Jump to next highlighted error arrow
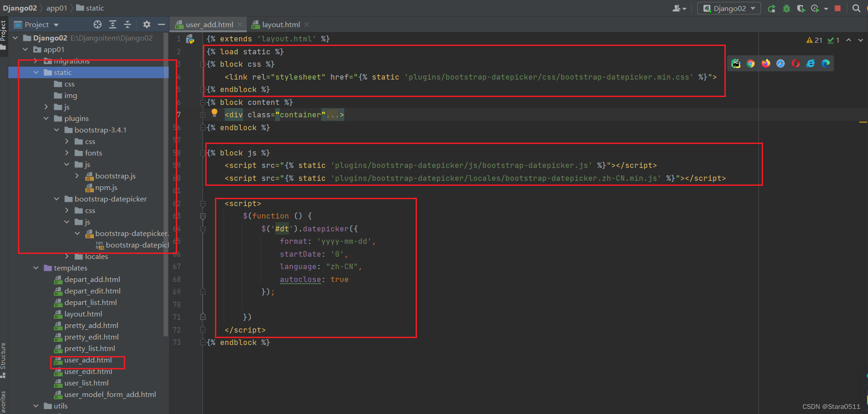The image size is (868, 414). click(x=861, y=40)
